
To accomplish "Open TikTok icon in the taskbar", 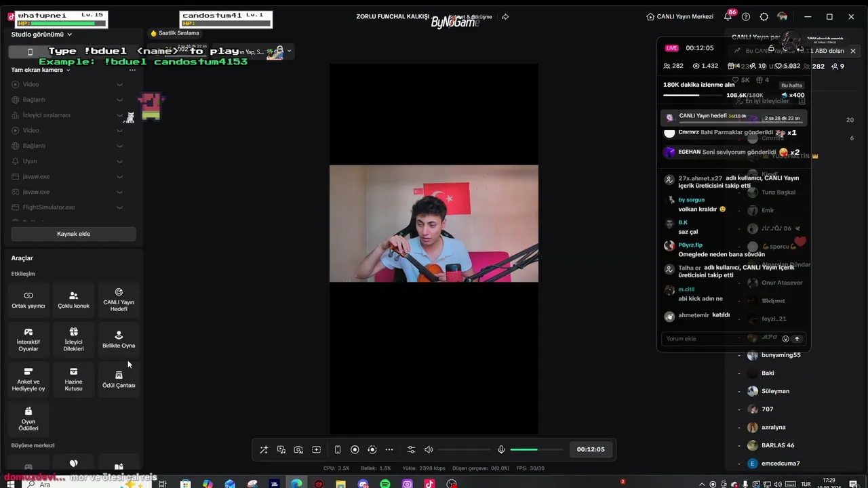I will [429, 484].
